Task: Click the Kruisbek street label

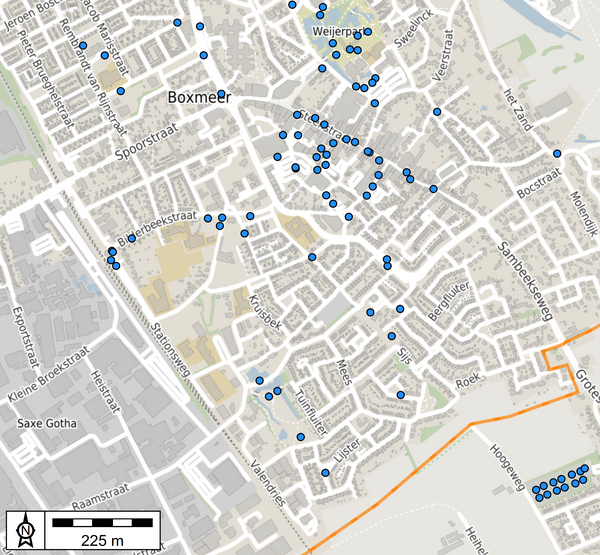Action: click(x=265, y=313)
